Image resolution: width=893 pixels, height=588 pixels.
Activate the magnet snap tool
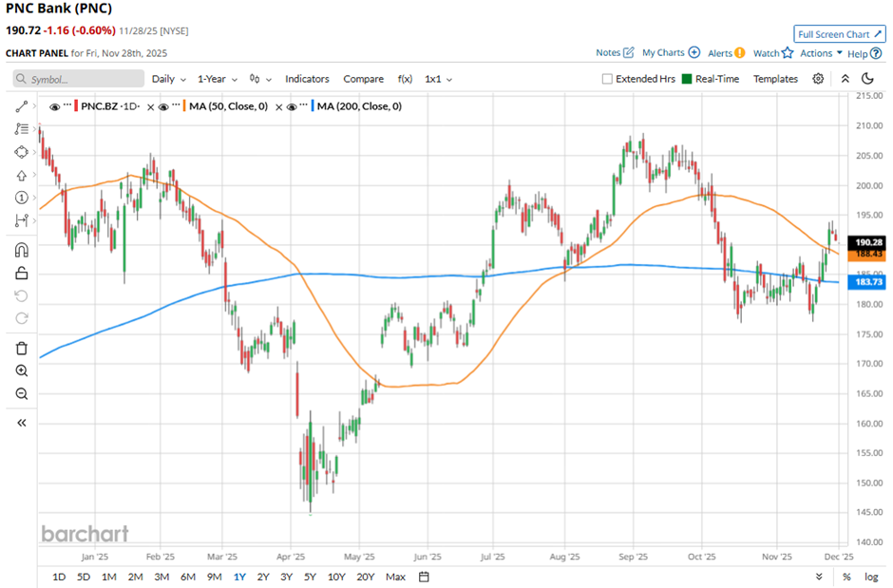point(22,251)
